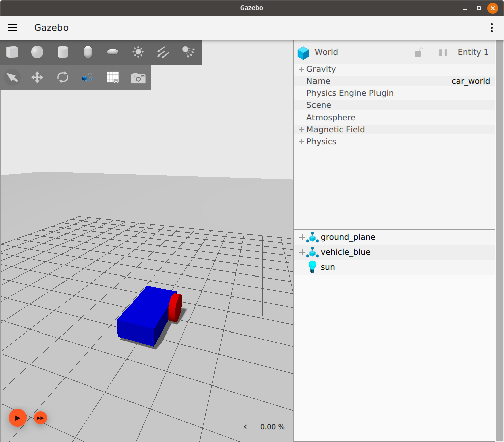
Task: Select the rotate mode tool
Action: (x=62, y=77)
